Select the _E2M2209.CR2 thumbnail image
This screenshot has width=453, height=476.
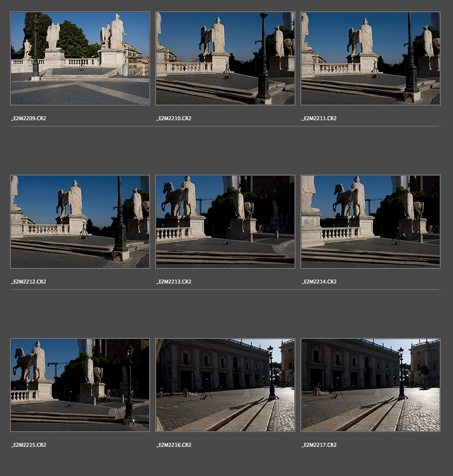pyautogui.click(x=80, y=58)
